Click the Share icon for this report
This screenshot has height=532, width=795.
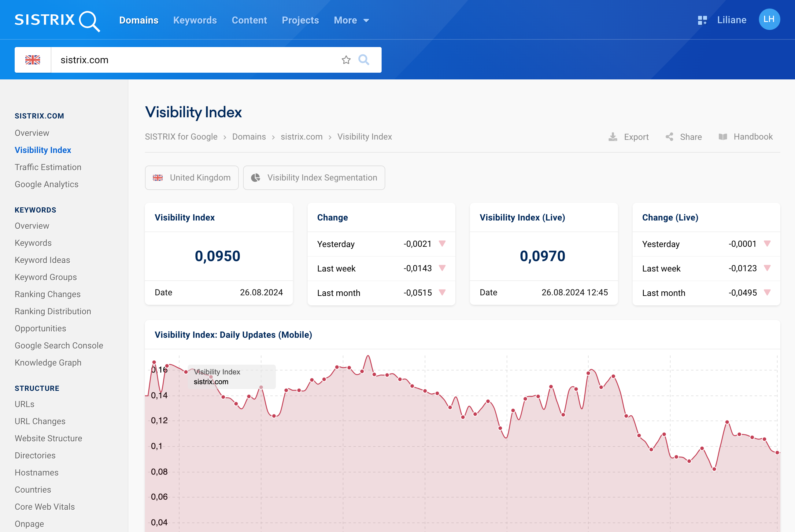(669, 136)
